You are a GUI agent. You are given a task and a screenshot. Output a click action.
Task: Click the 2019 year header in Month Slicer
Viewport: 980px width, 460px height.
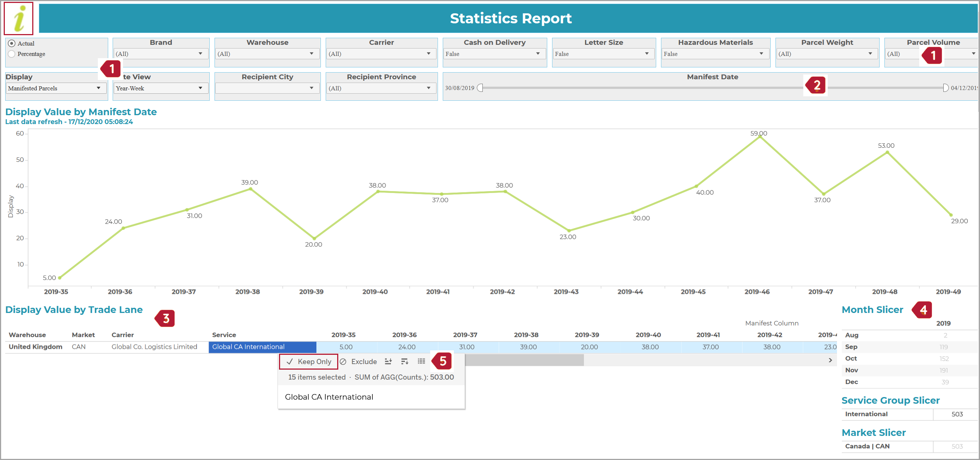[943, 324]
